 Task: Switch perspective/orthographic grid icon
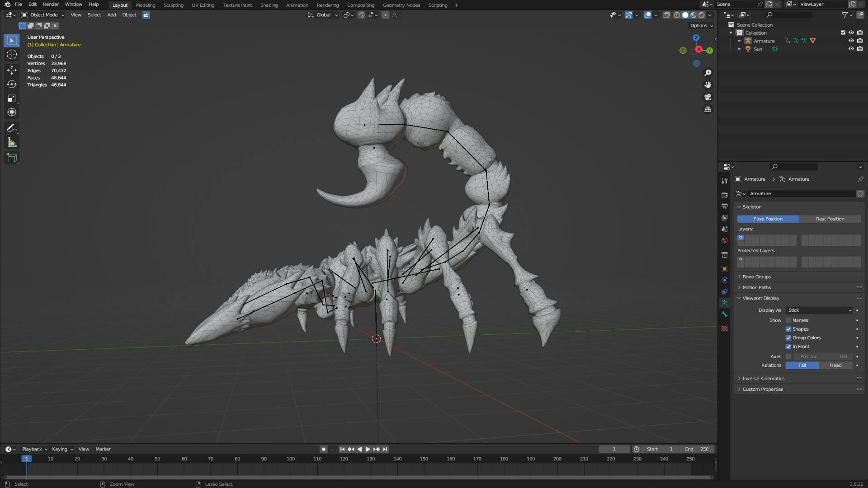(x=708, y=109)
